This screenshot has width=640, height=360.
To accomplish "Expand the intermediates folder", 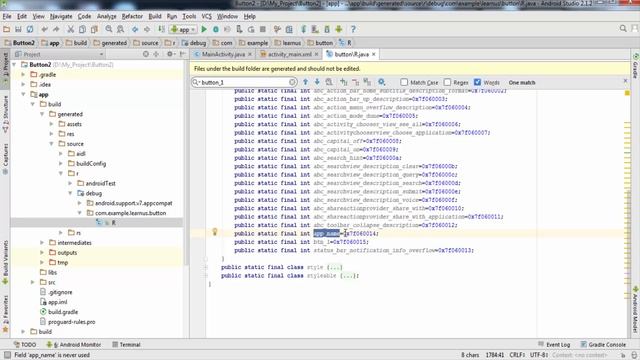I will point(42,243).
